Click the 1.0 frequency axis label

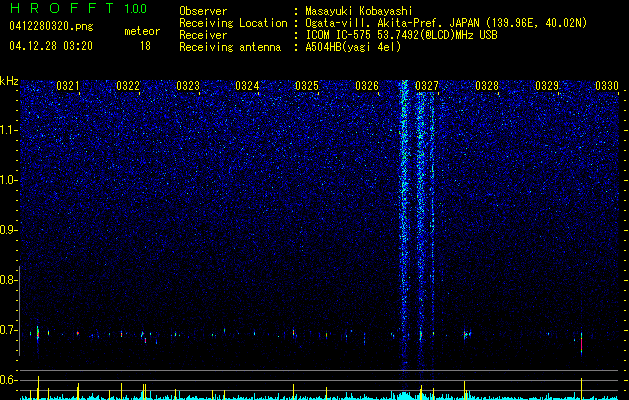coord(9,180)
